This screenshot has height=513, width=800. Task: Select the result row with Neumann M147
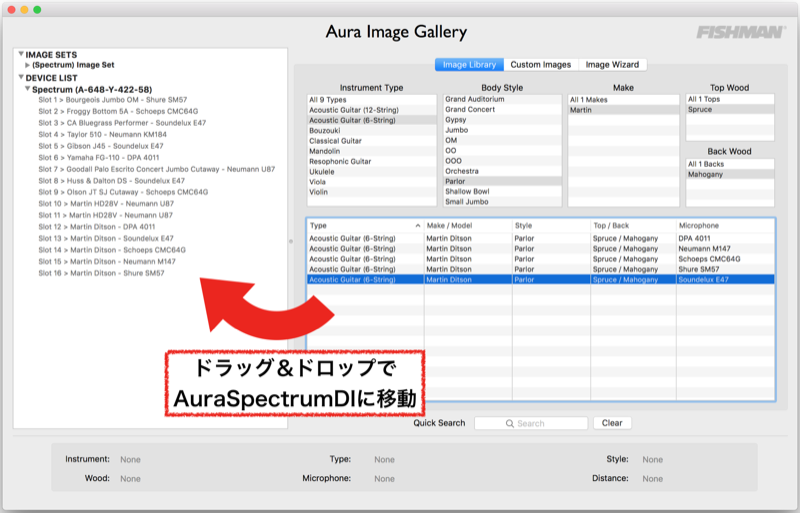tap(541, 249)
